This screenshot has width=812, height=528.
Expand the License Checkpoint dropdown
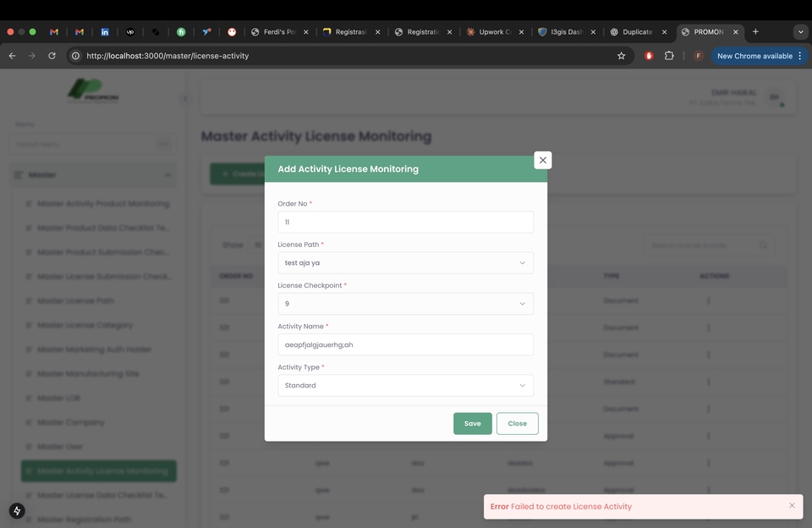coord(405,303)
